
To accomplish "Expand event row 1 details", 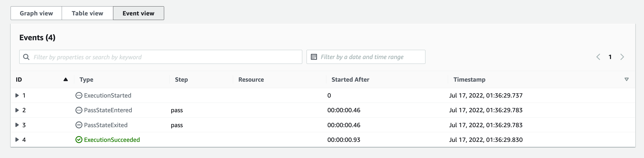I will (x=17, y=95).
